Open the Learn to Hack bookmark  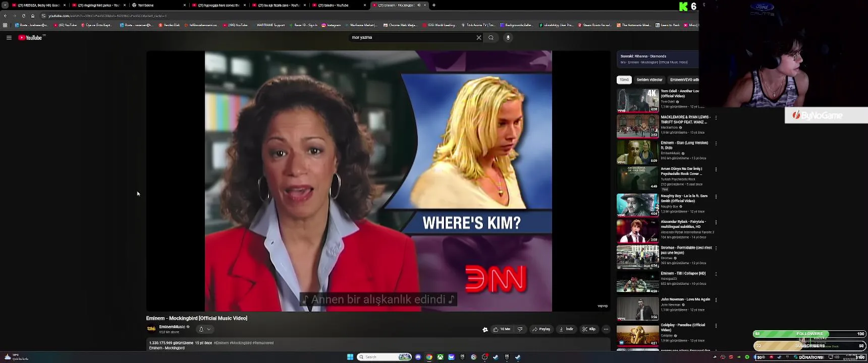(667, 25)
